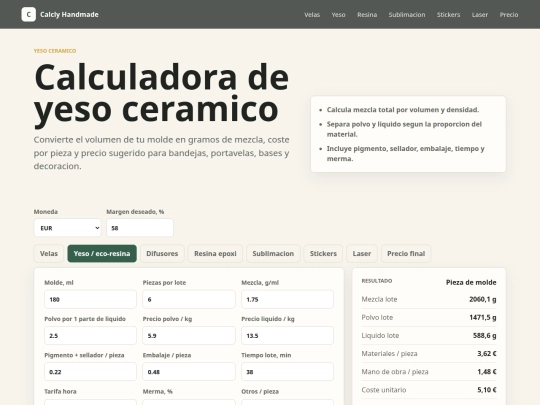
Task: Open Yeso in the top navigation
Action: pyautogui.click(x=339, y=15)
